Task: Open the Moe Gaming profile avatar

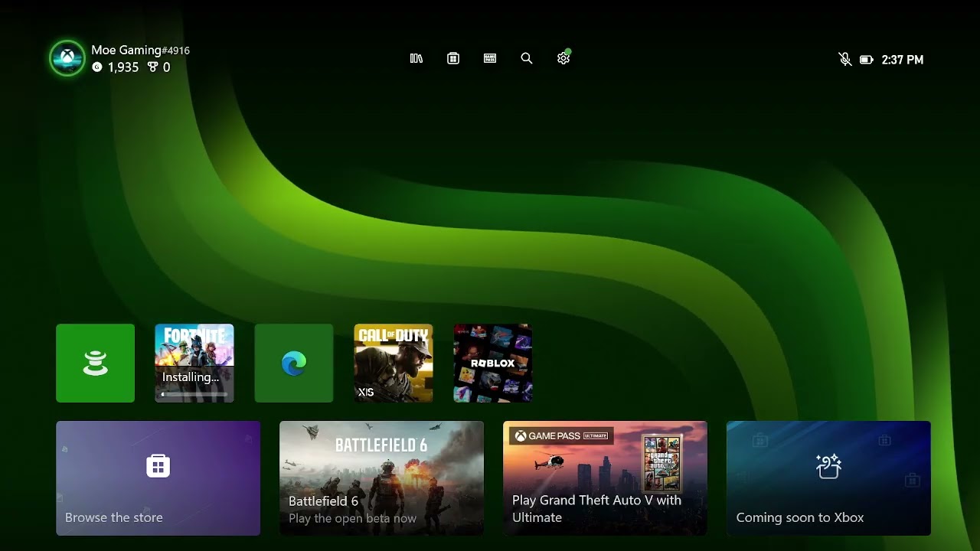Action: pyautogui.click(x=67, y=58)
